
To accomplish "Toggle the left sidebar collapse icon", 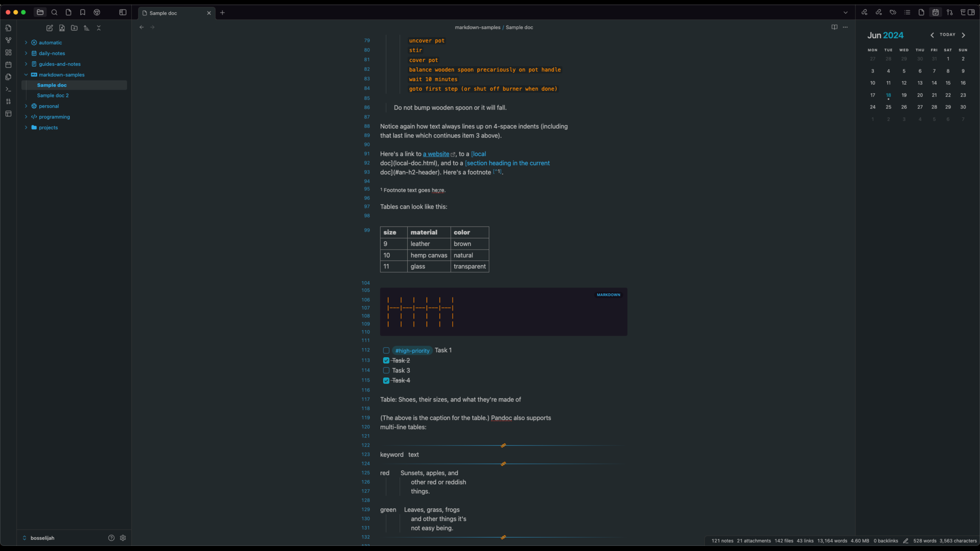I will click(123, 12).
